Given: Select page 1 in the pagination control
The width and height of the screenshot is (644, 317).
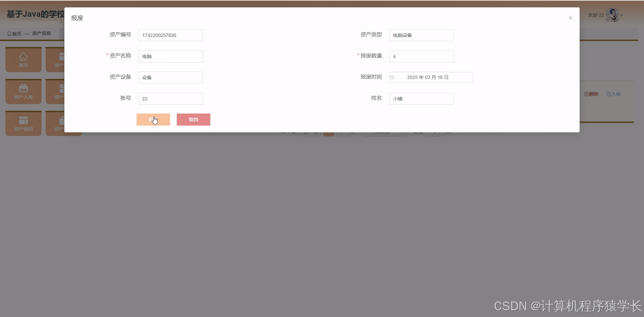Looking at the screenshot, I should pyautogui.click(x=328, y=132).
